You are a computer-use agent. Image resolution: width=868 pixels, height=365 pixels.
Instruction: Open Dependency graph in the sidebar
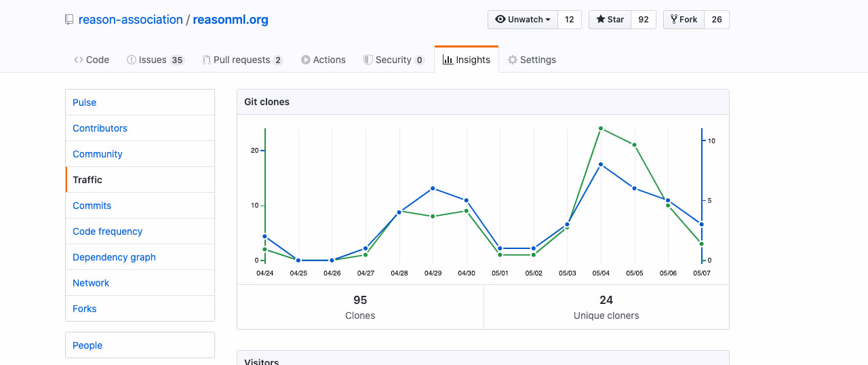[x=114, y=257]
